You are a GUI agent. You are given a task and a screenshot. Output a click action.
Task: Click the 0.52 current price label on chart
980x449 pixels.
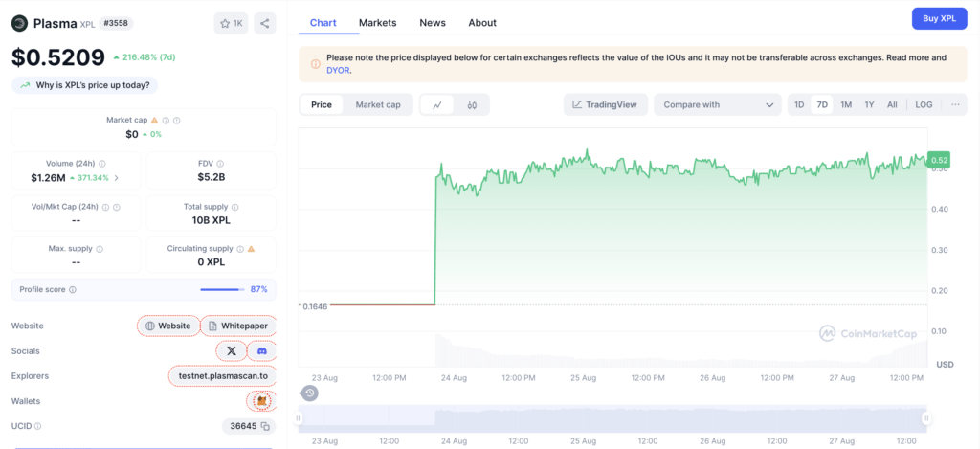(x=939, y=160)
